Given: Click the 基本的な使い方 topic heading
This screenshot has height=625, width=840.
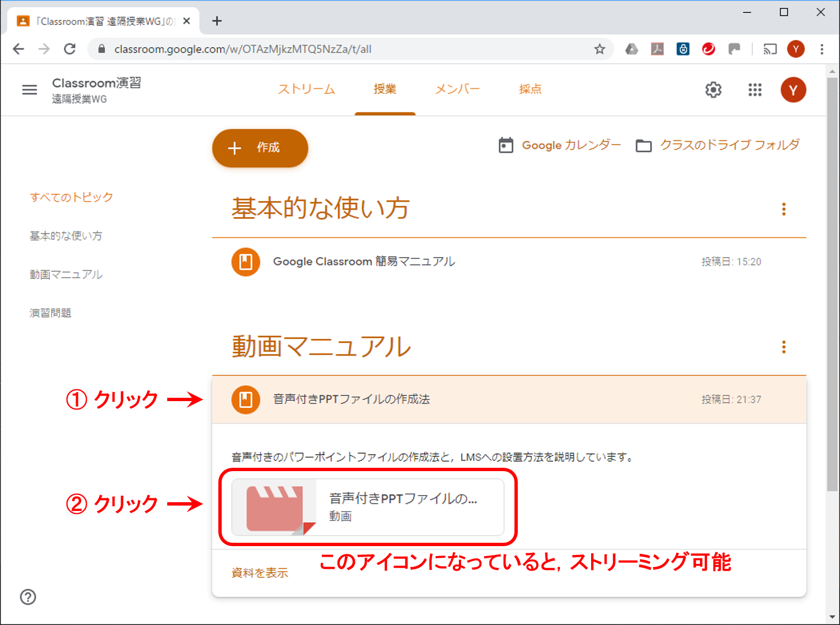Looking at the screenshot, I should (x=321, y=208).
